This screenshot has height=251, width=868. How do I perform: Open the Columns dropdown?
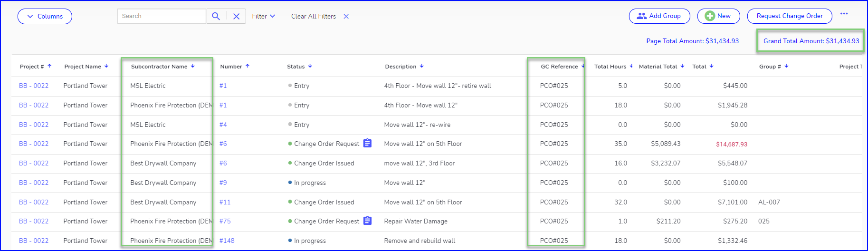[45, 16]
